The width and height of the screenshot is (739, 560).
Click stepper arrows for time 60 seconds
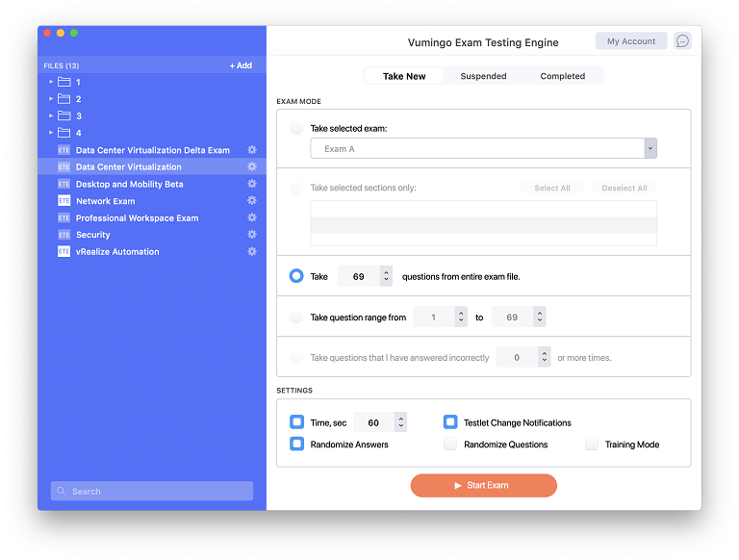pos(400,421)
